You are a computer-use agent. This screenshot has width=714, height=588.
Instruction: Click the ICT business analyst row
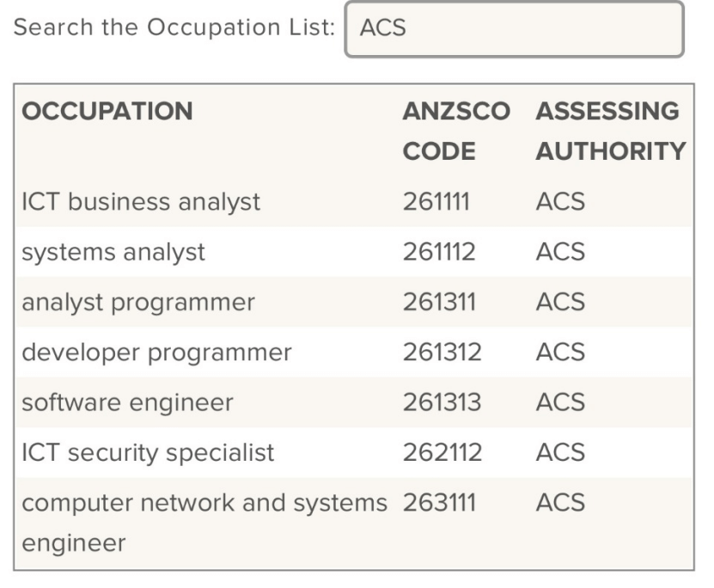click(354, 201)
